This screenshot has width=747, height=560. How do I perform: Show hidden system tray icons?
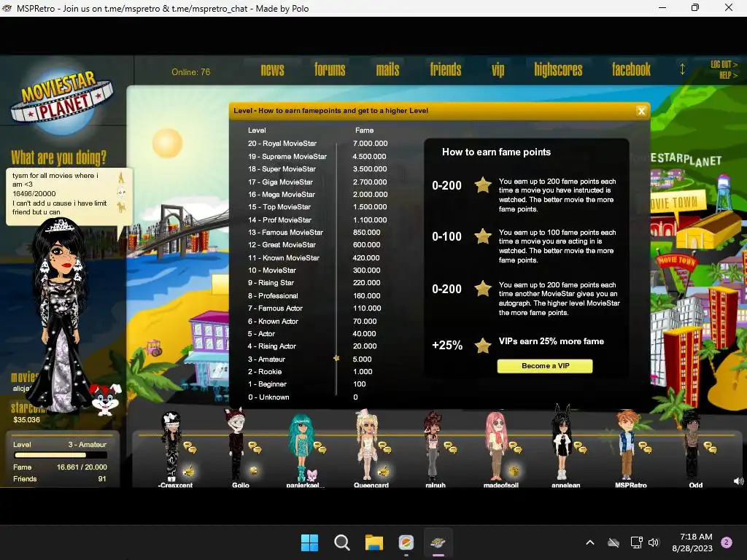pyautogui.click(x=589, y=542)
